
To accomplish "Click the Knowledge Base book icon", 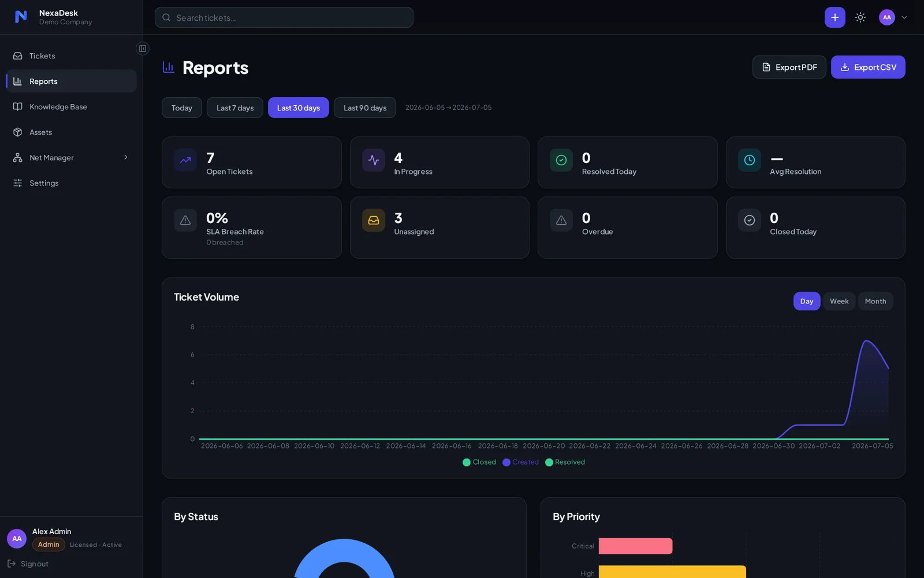I will point(17,107).
